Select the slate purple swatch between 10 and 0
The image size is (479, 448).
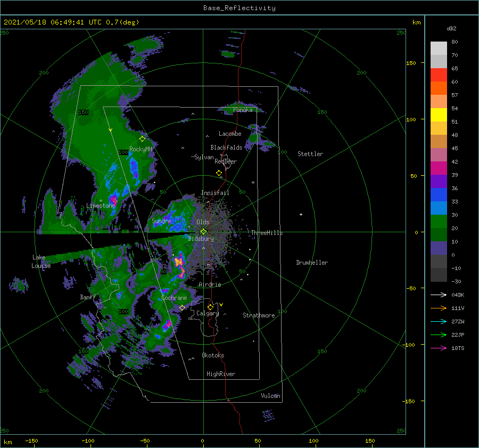pyautogui.click(x=439, y=248)
